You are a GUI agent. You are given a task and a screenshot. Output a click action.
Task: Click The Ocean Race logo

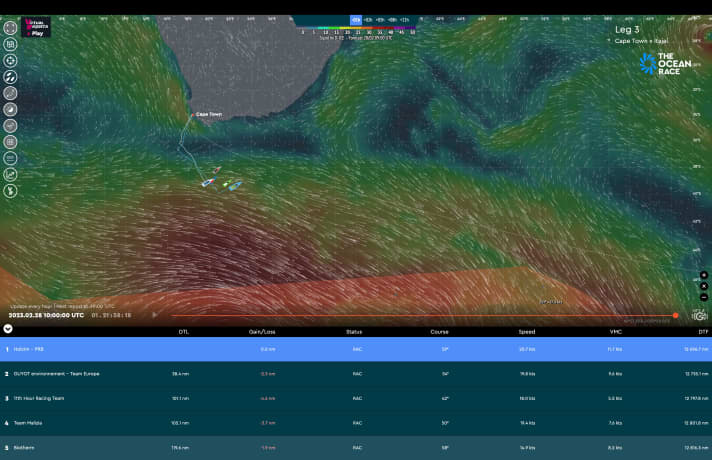click(x=665, y=64)
